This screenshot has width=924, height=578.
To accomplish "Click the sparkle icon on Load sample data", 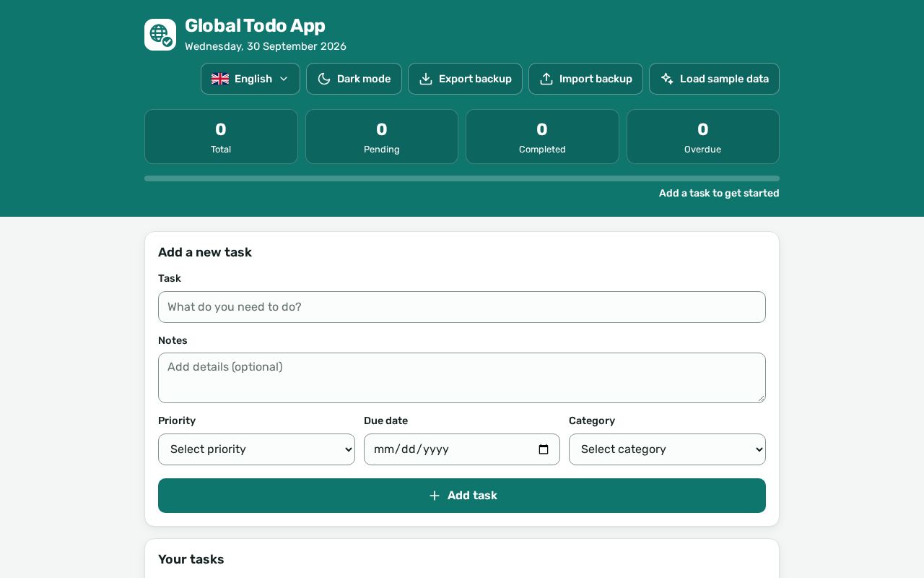I will click(x=667, y=79).
